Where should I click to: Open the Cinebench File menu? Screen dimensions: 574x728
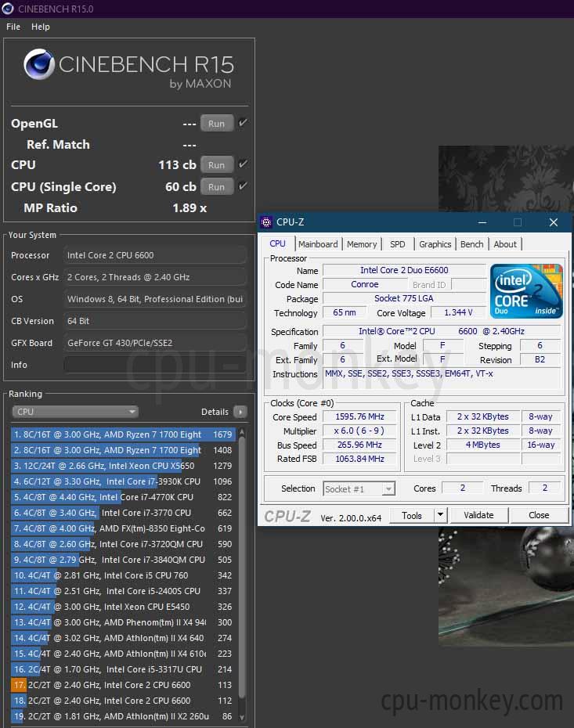point(13,27)
